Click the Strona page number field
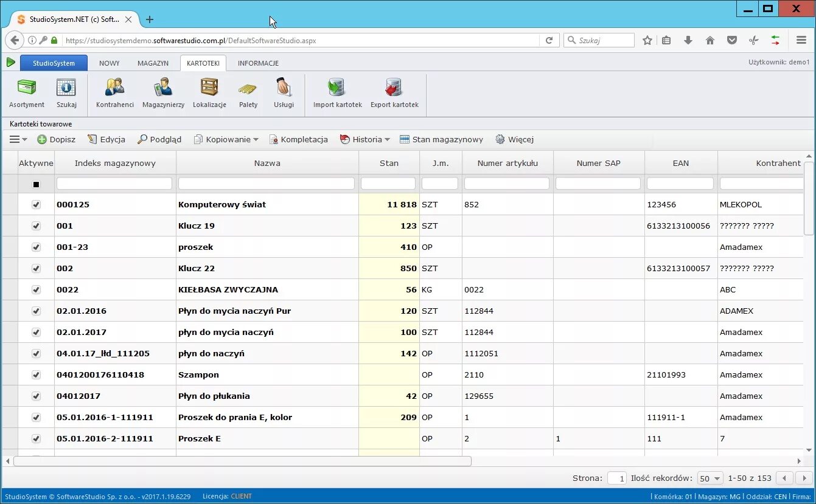This screenshot has width=816, height=504. [x=617, y=478]
